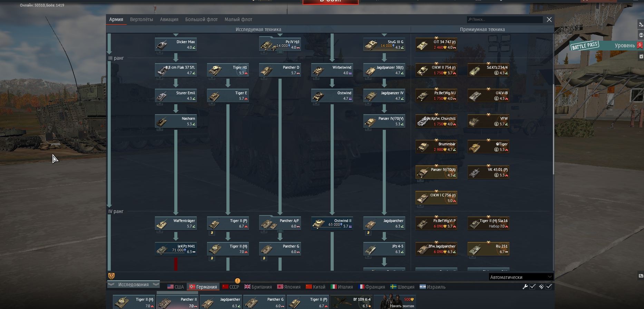Click the research tree vertical scrollbar
Viewport: 644px width, 309px height.
click(x=553, y=129)
